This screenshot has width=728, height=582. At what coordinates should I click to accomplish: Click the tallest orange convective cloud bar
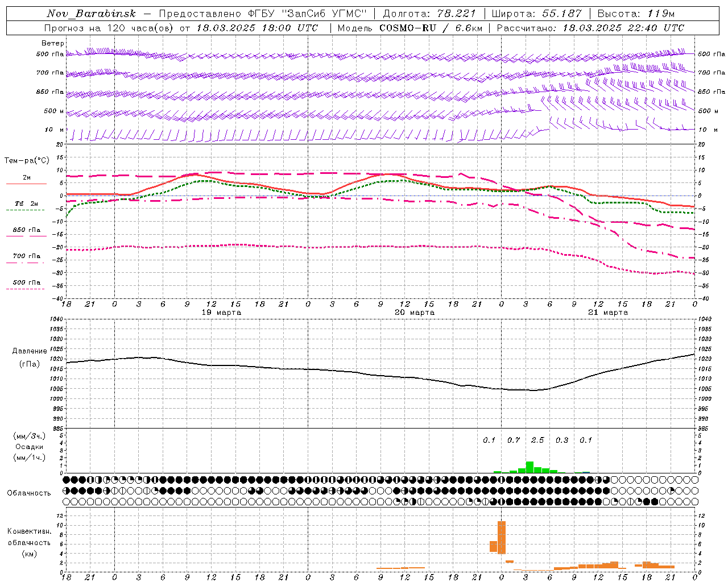(x=502, y=538)
